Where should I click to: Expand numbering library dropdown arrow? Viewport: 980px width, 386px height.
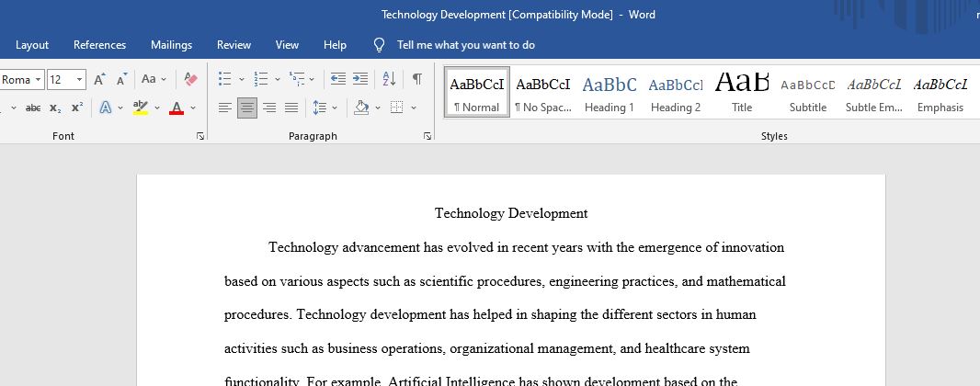click(x=278, y=80)
